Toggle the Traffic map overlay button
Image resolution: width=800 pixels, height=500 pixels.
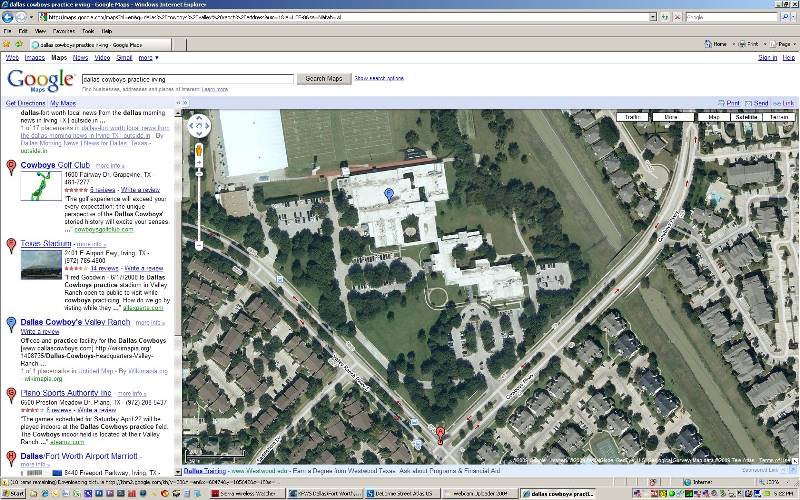point(632,117)
